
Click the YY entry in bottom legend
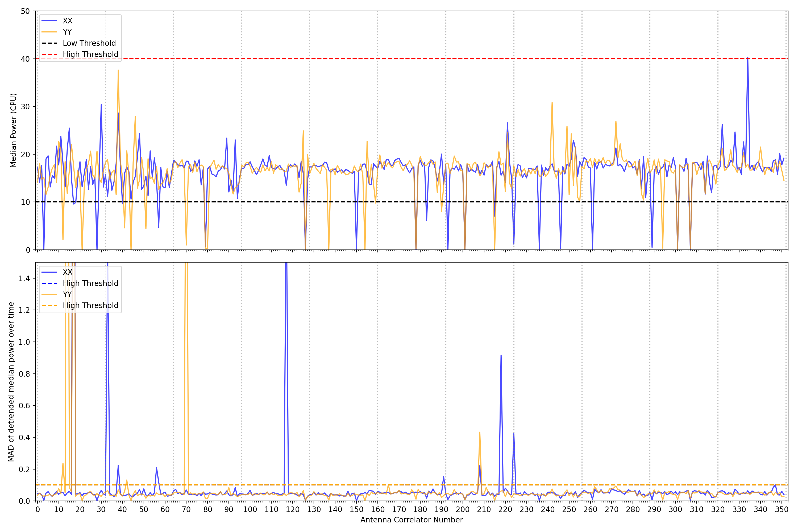point(67,294)
